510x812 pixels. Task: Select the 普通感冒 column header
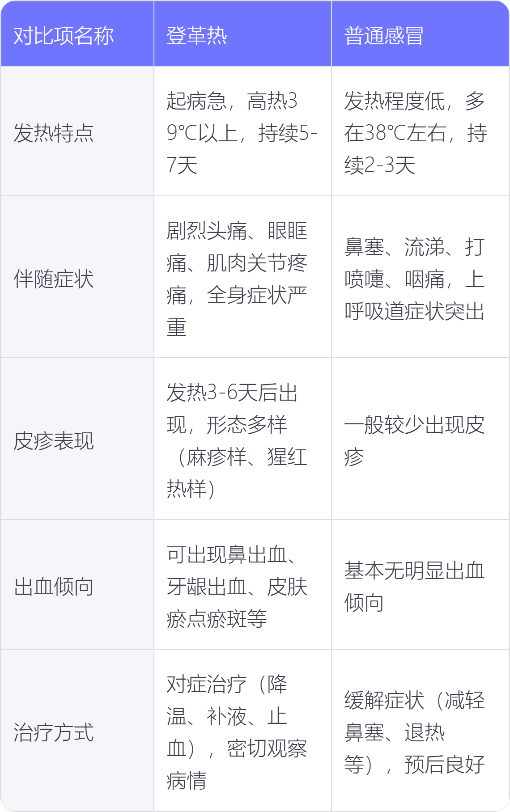(x=420, y=34)
